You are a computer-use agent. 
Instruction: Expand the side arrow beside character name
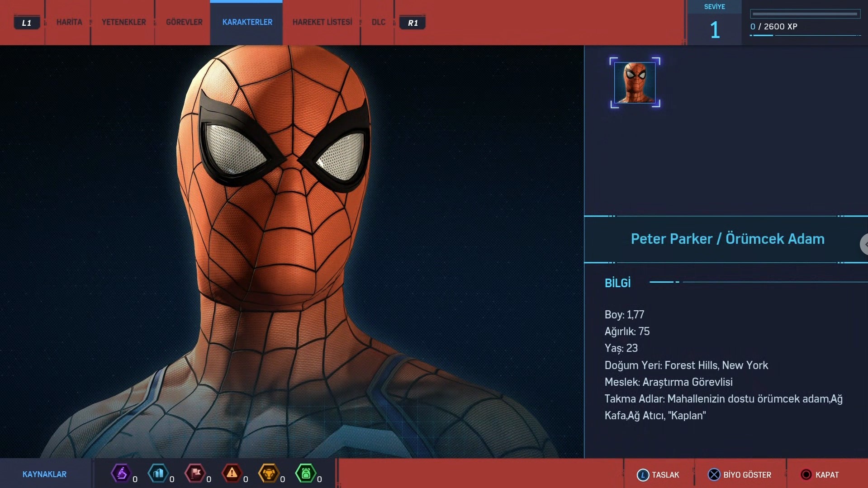[x=864, y=244]
